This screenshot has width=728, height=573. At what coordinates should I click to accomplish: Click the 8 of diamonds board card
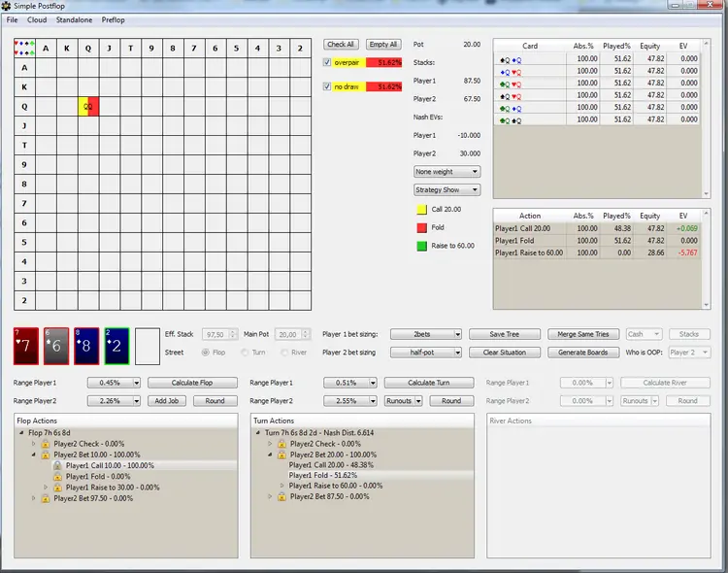86,346
